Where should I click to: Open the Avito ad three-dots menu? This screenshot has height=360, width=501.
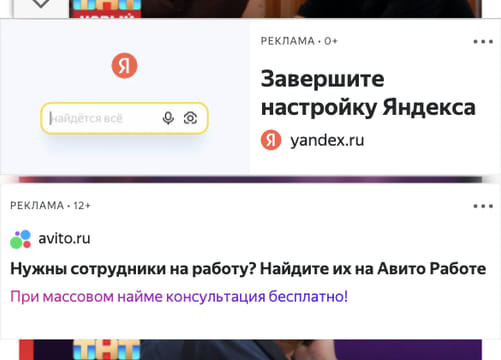click(483, 206)
